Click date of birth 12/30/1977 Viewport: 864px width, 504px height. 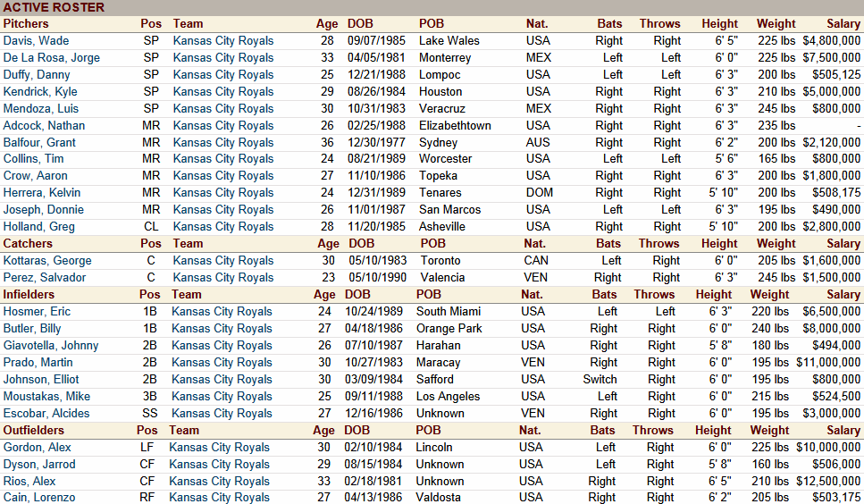376,143
